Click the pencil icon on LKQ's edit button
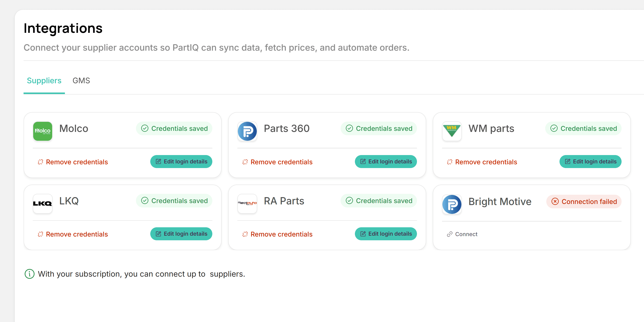Viewport: 644px width, 322px height. pyautogui.click(x=158, y=234)
